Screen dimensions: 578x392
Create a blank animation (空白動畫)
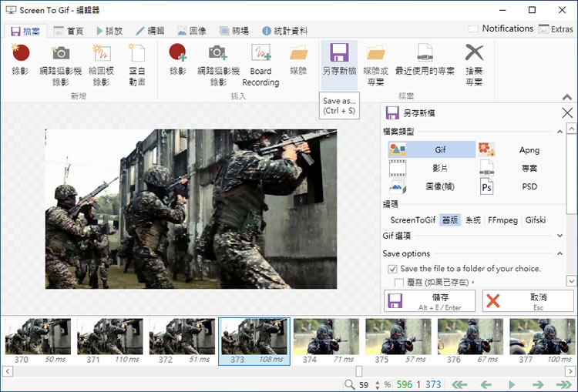pyautogui.click(x=137, y=65)
